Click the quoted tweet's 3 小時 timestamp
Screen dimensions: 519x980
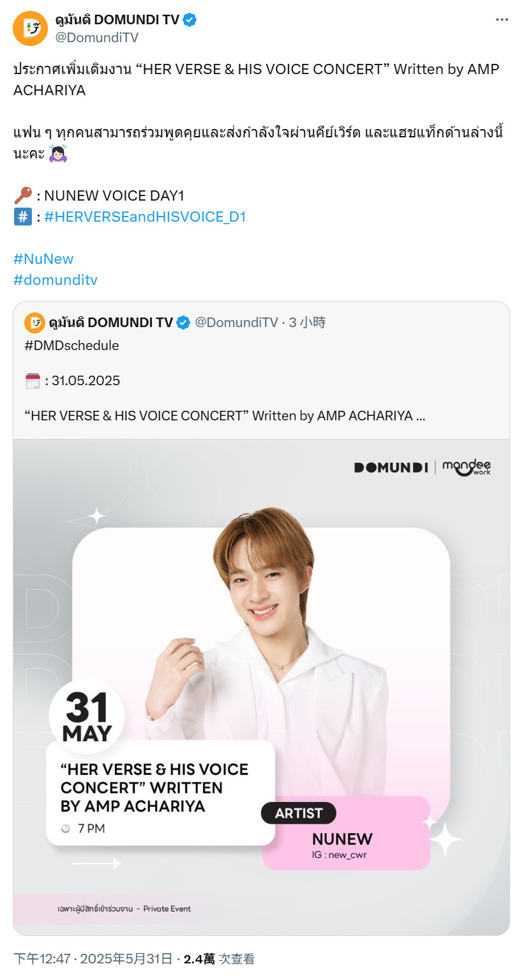pos(308,323)
